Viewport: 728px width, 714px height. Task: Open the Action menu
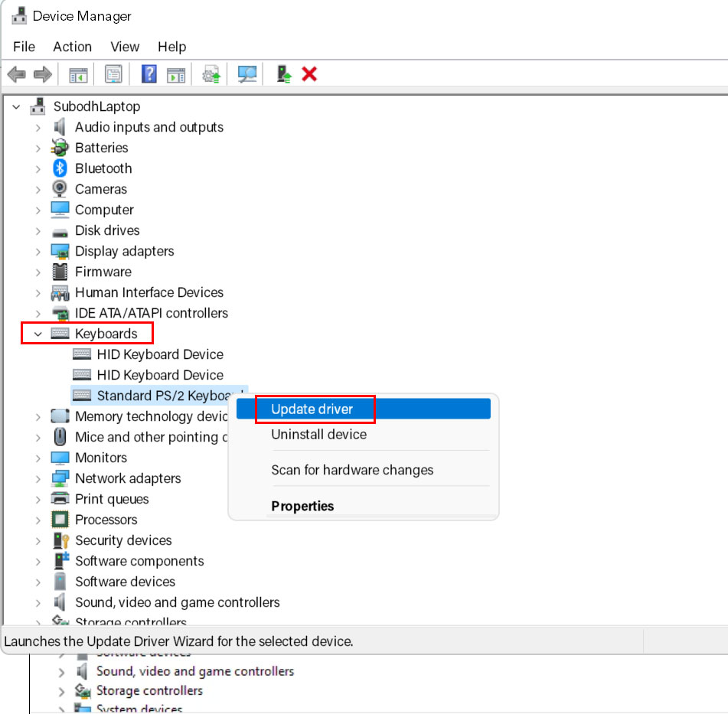point(72,47)
